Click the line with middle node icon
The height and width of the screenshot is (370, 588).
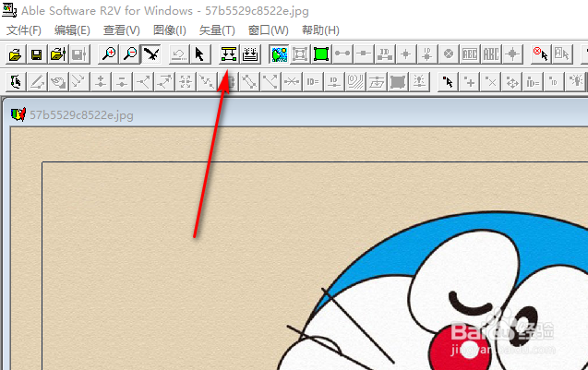click(364, 54)
